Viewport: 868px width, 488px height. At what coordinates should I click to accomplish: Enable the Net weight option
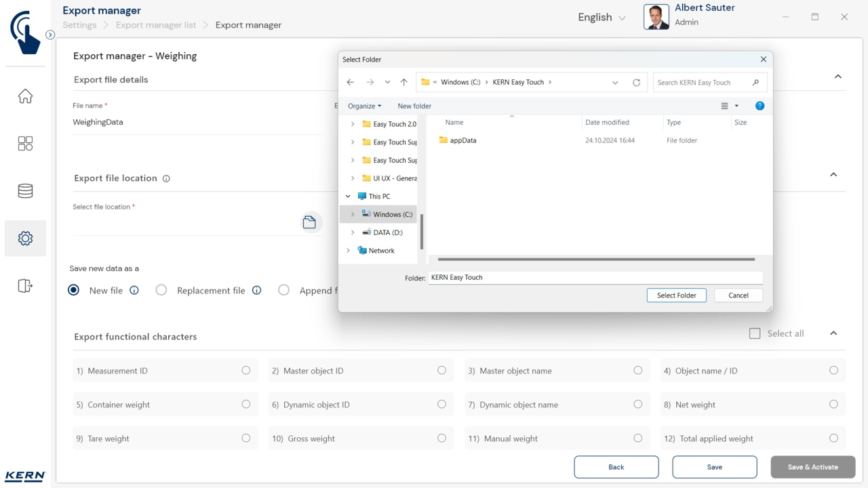(833, 405)
